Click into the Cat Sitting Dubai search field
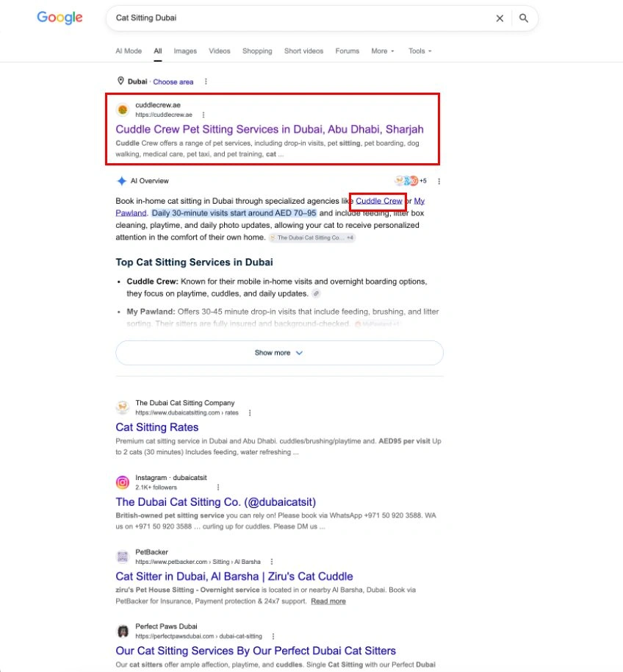 point(300,18)
